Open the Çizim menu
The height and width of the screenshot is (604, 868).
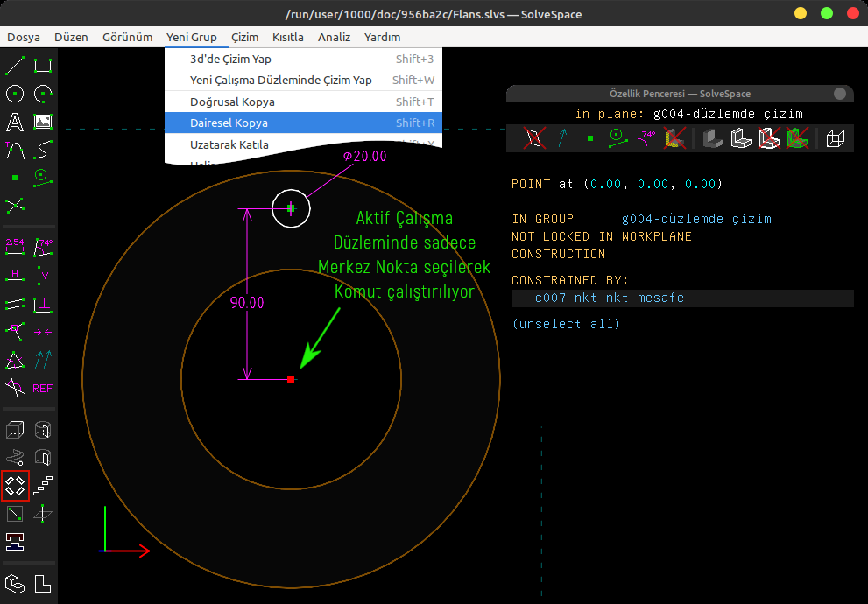coord(244,37)
